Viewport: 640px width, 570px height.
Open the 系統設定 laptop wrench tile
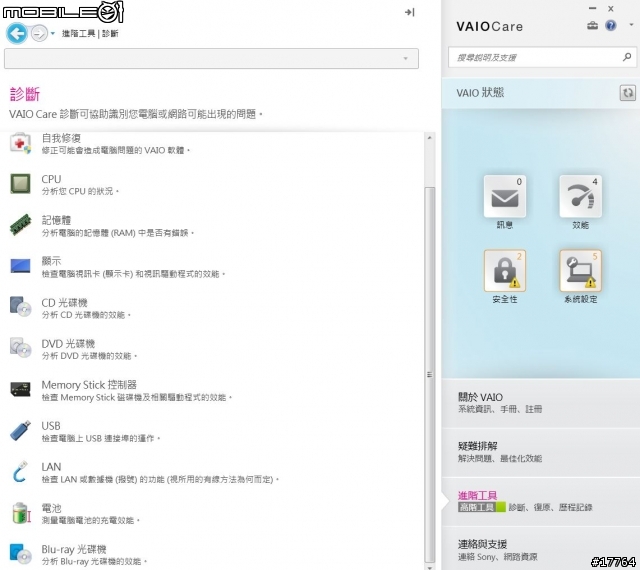point(580,271)
